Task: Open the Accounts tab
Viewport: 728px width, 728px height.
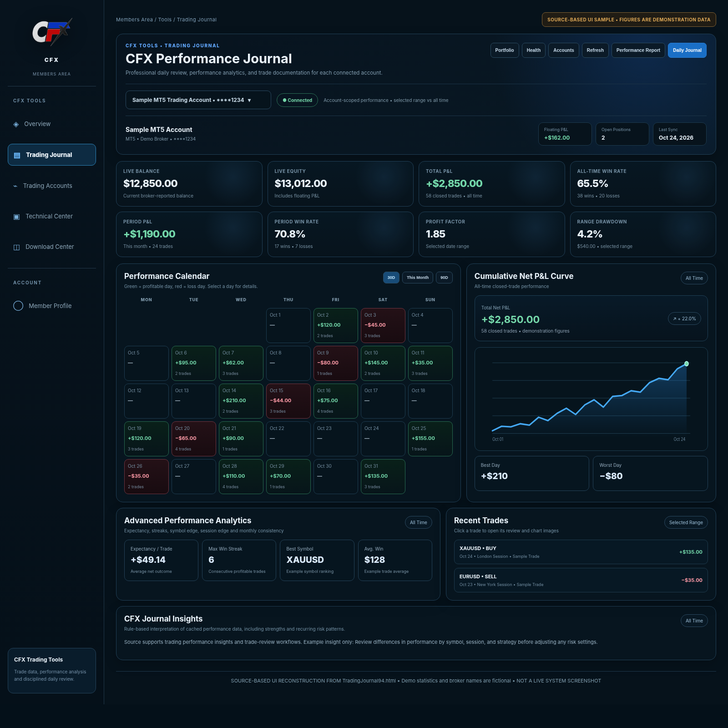Action: 564,51
